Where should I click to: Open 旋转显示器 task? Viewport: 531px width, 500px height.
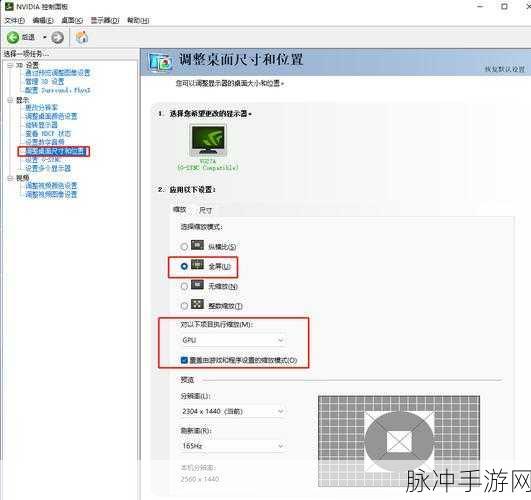coord(41,125)
